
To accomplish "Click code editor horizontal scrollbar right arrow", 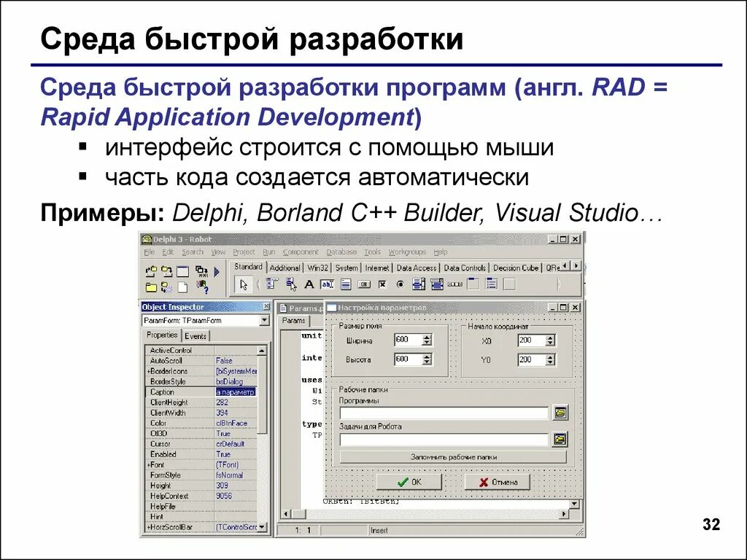I will (564, 514).
